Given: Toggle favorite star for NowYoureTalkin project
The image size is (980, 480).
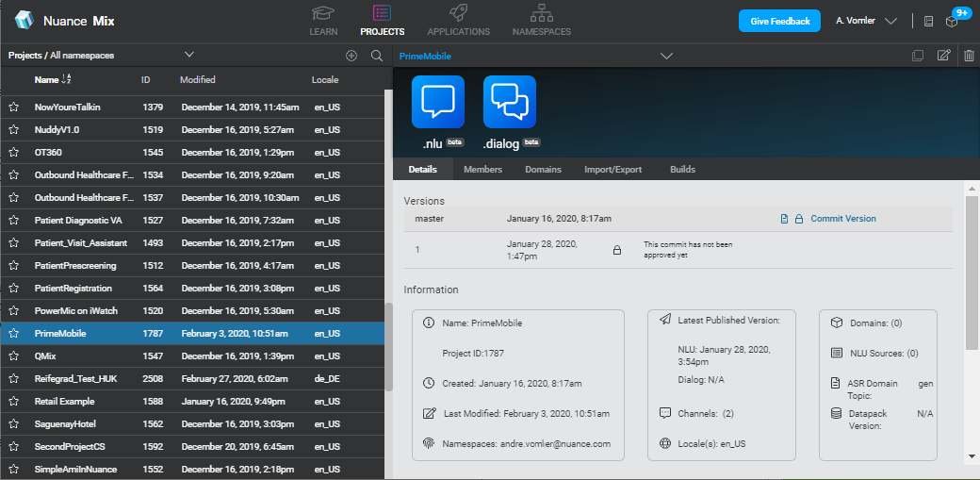Looking at the screenshot, I should point(14,108).
